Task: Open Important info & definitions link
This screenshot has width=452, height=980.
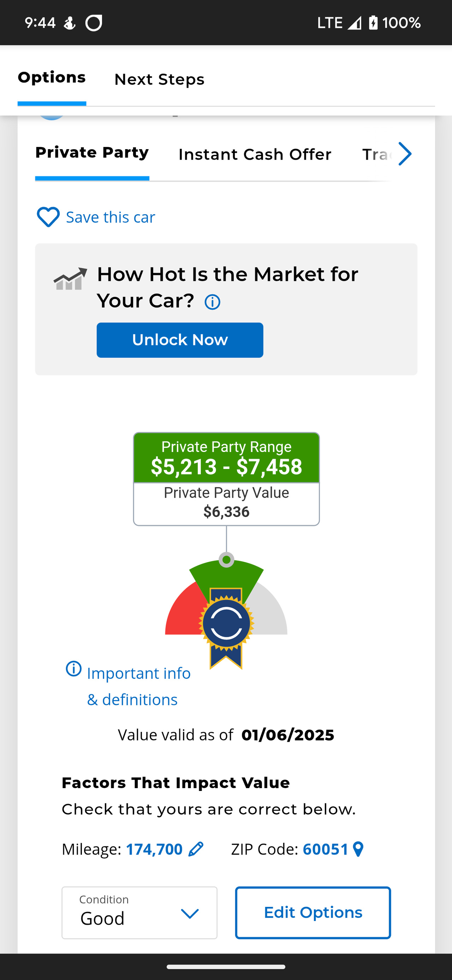Action: (x=138, y=686)
